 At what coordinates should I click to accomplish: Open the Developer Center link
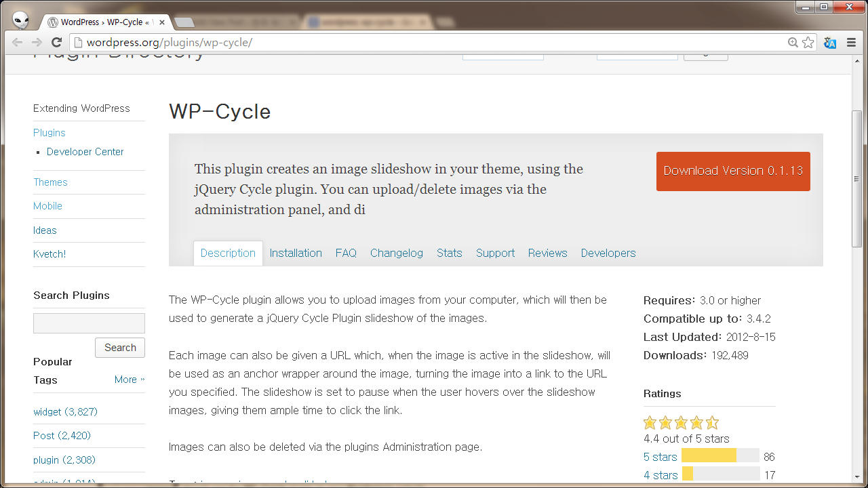[85, 152]
